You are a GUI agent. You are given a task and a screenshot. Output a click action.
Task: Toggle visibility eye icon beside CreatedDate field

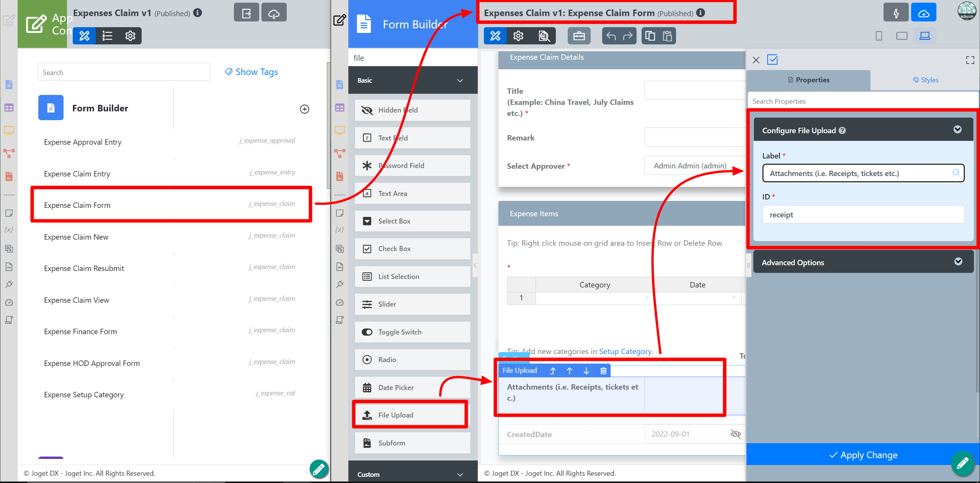(735, 434)
